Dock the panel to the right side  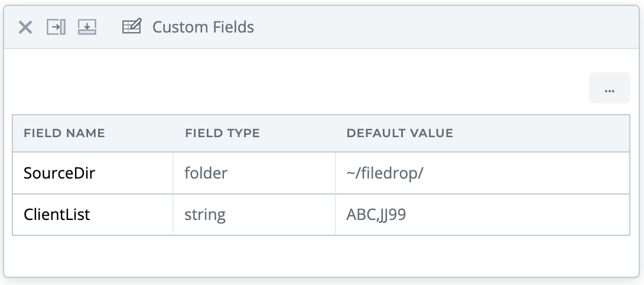(56, 27)
